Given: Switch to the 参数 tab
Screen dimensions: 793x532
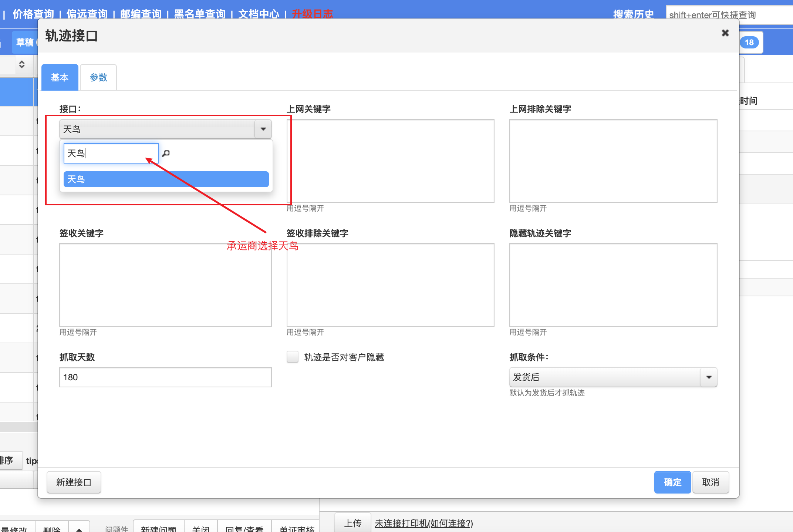Looking at the screenshot, I should 98,77.
